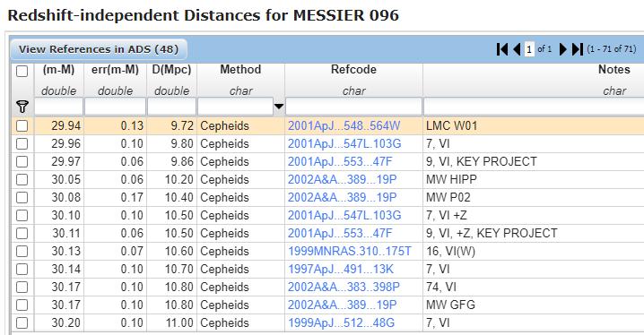644x335 pixels.
Task: Click the Refcode filter input field
Action: (353, 107)
